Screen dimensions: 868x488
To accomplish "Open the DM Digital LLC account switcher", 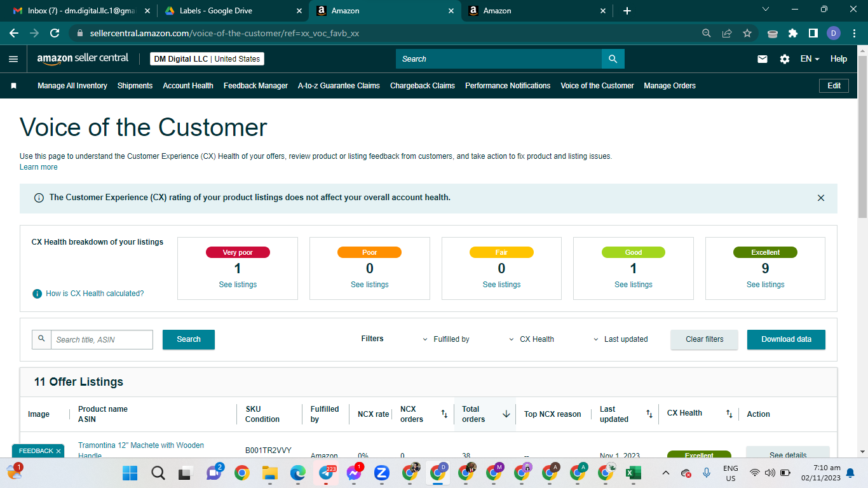I will point(207,59).
